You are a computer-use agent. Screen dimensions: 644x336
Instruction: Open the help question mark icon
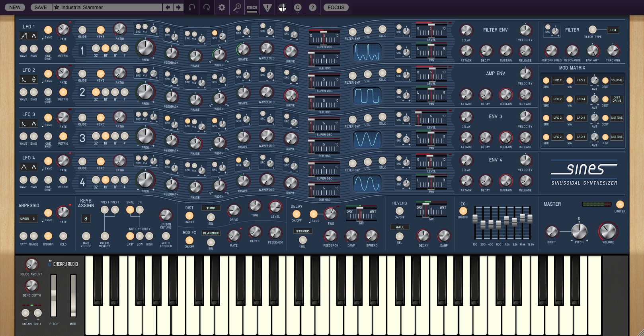pyautogui.click(x=313, y=7)
